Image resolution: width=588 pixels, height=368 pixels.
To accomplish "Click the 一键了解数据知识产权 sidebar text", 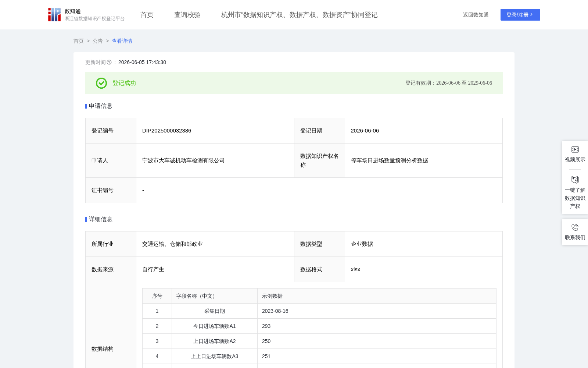I will [x=575, y=198].
